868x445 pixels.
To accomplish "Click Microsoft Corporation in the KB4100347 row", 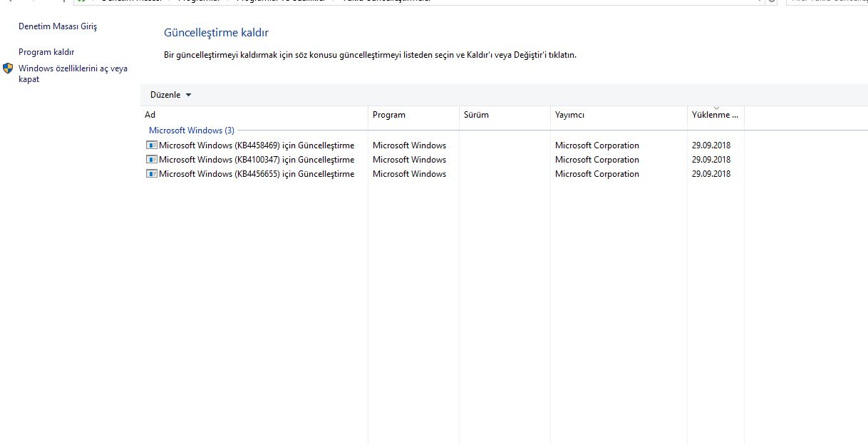I will tap(597, 159).
